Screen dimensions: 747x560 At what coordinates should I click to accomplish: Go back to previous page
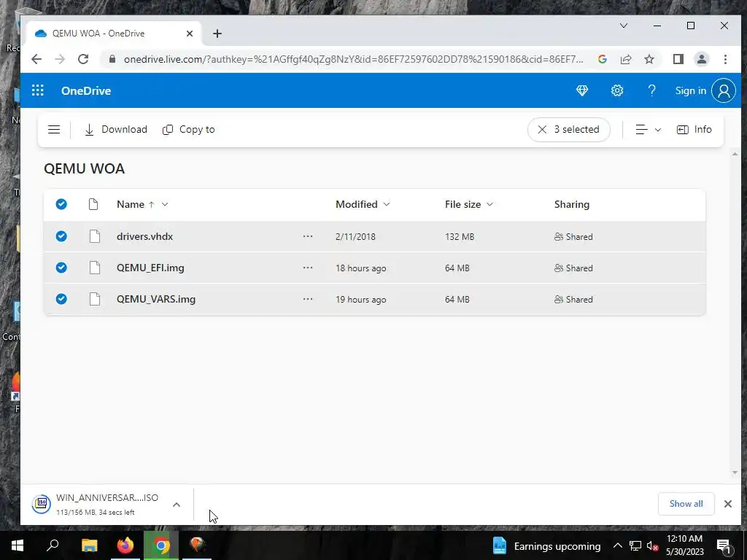point(36,59)
